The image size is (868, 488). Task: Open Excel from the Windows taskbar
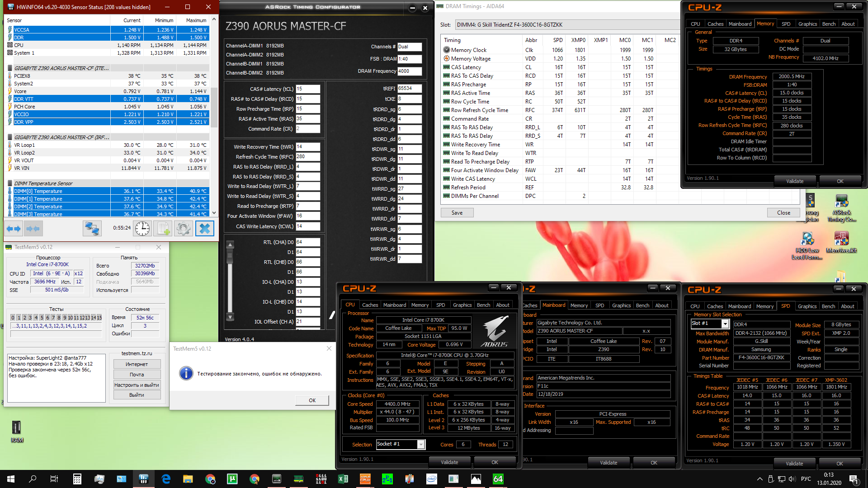click(x=343, y=479)
